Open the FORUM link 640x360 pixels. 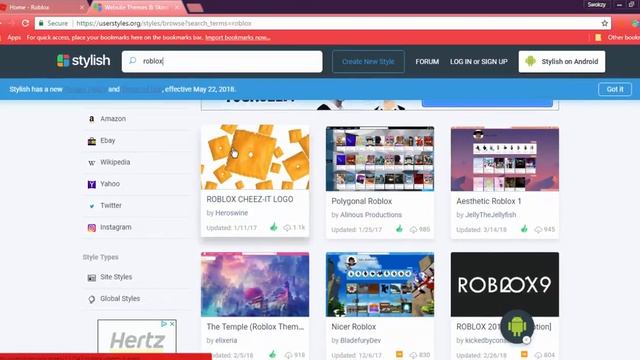[427, 62]
